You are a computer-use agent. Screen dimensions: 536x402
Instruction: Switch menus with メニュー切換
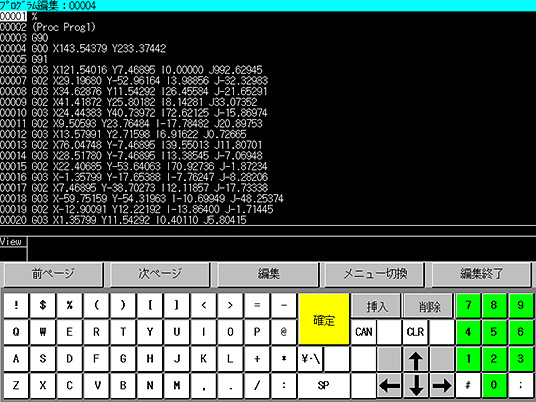(x=375, y=274)
